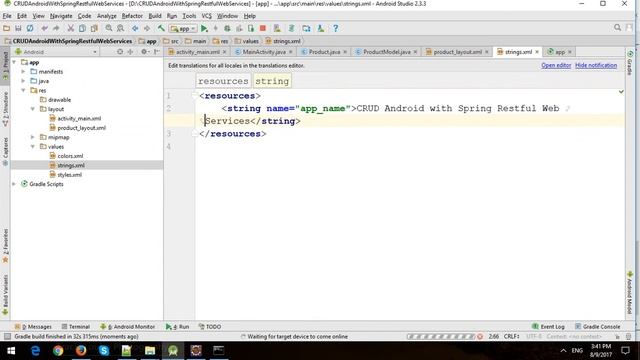Open the Windows Start menu

click(x=11, y=351)
